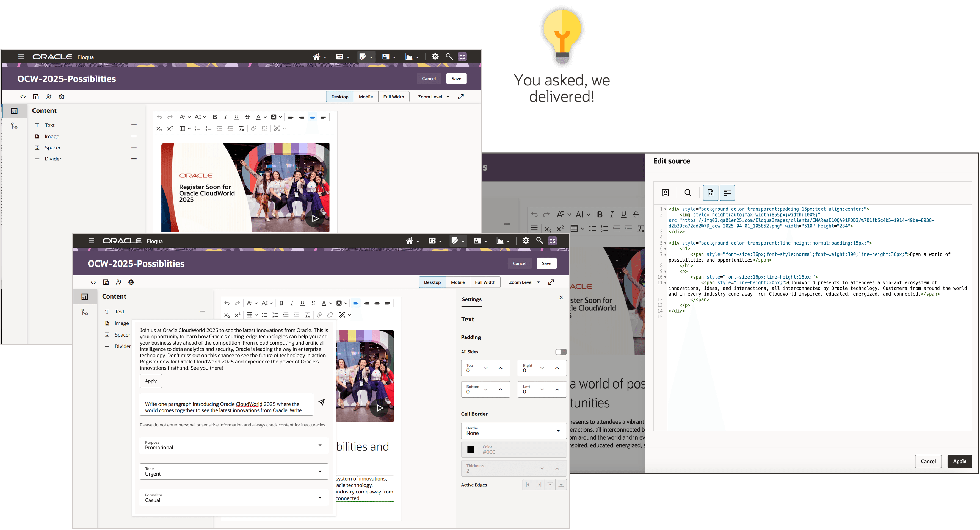Click the send arrow icon beside prompt box

coord(321,402)
